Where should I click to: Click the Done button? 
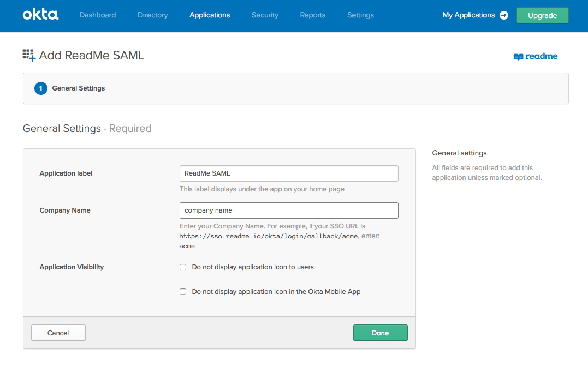coord(380,333)
